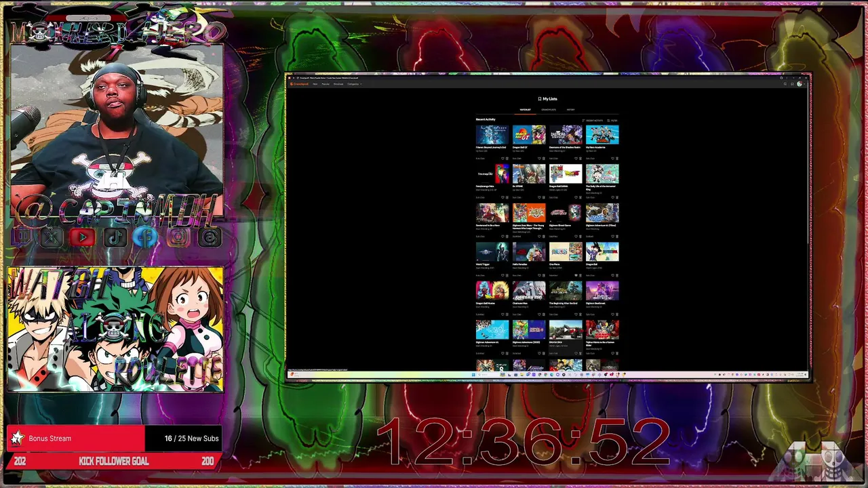Favorite Chainsaw Man with heart icon

pos(539,314)
